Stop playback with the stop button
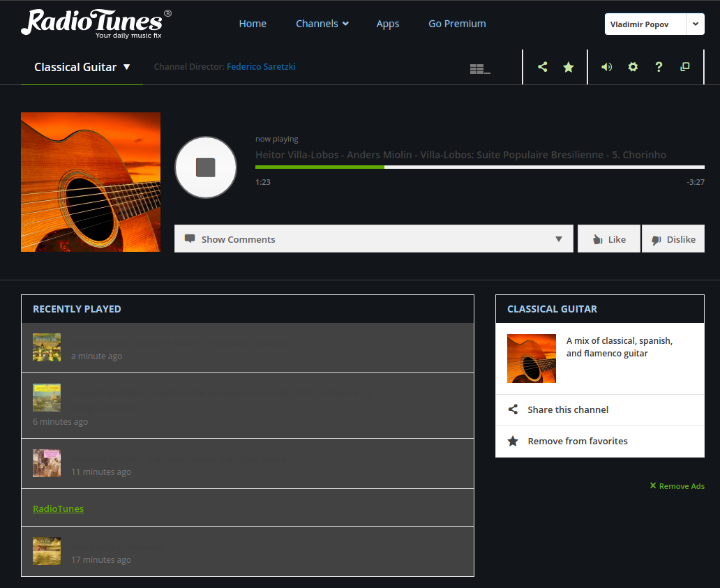Image resolution: width=720 pixels, height=588 pixels. [x=206, y=167]
